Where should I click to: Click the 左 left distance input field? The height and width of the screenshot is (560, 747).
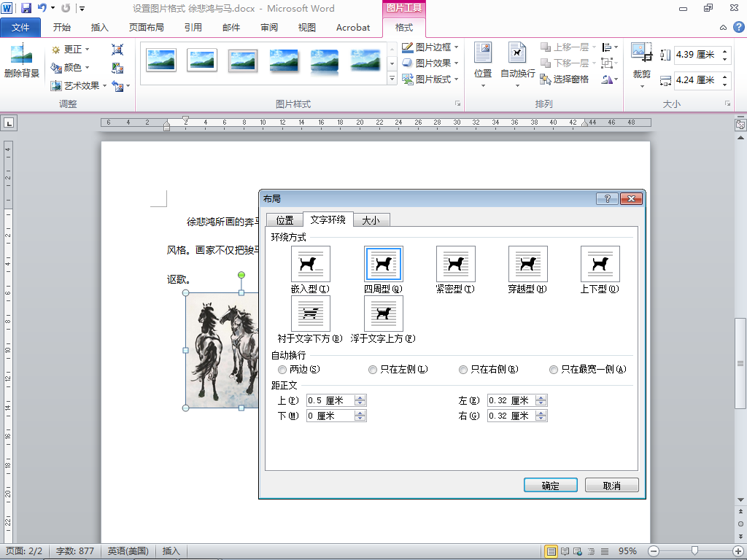coord(511,400)
